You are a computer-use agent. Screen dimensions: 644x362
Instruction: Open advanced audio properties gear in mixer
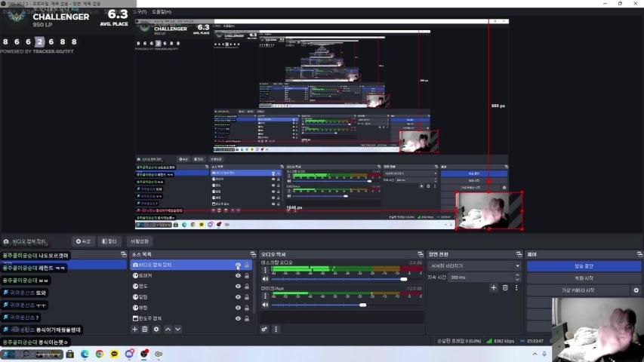click(265, 329)
